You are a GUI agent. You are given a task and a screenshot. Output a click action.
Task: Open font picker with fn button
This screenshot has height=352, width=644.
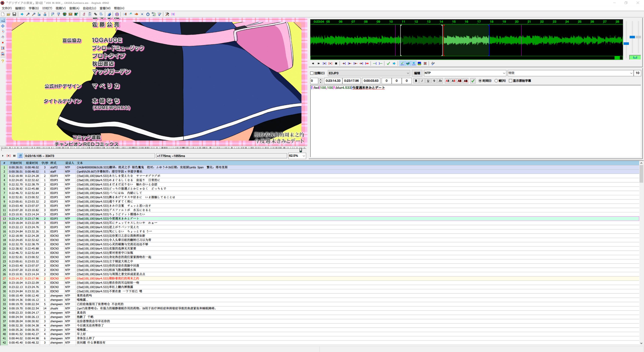point(440,81)
